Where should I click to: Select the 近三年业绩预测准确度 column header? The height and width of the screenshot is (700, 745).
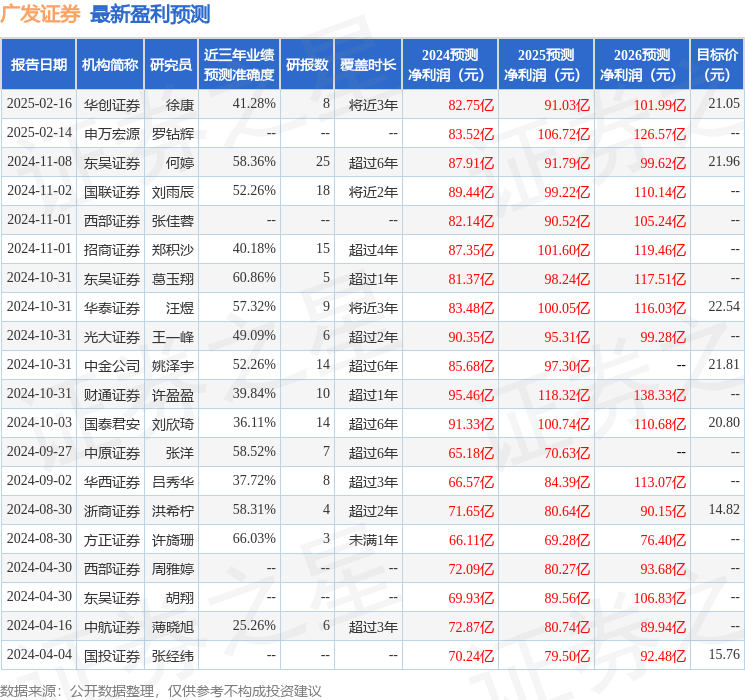pos(239,65)
